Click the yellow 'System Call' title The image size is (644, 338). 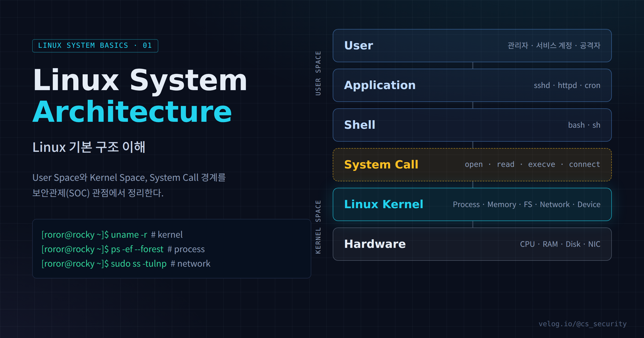pyautogui.click(x=381, y=164)
